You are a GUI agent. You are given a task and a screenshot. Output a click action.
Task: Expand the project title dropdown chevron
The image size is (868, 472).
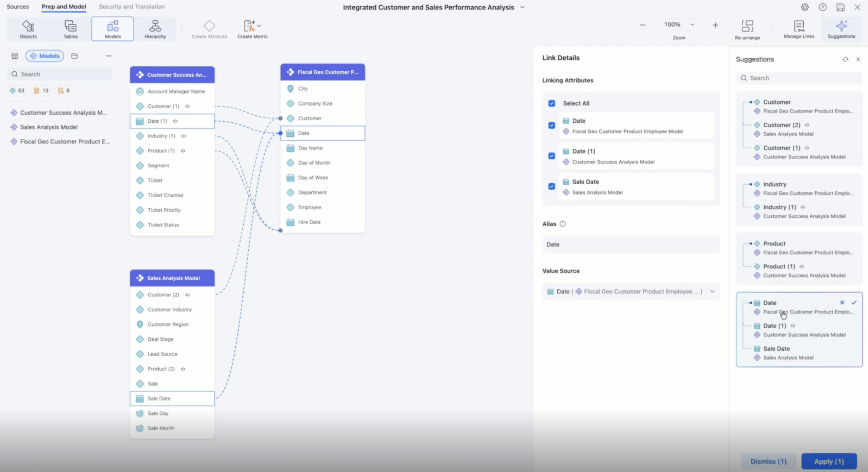522,7
